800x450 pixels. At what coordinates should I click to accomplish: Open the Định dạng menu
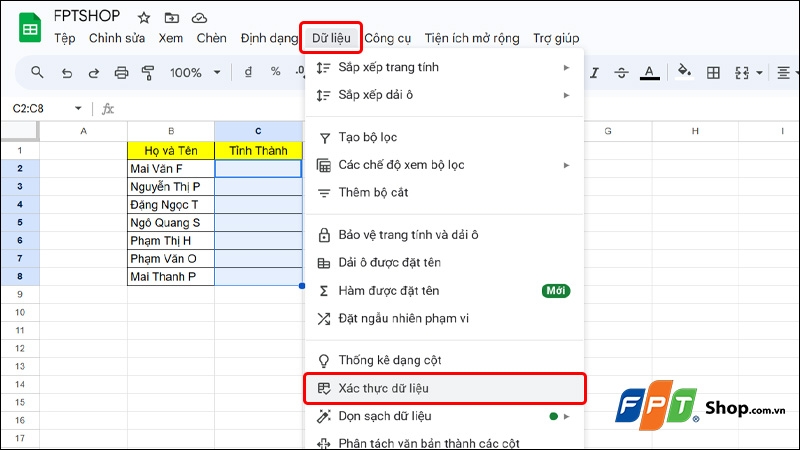click(269, 38)
